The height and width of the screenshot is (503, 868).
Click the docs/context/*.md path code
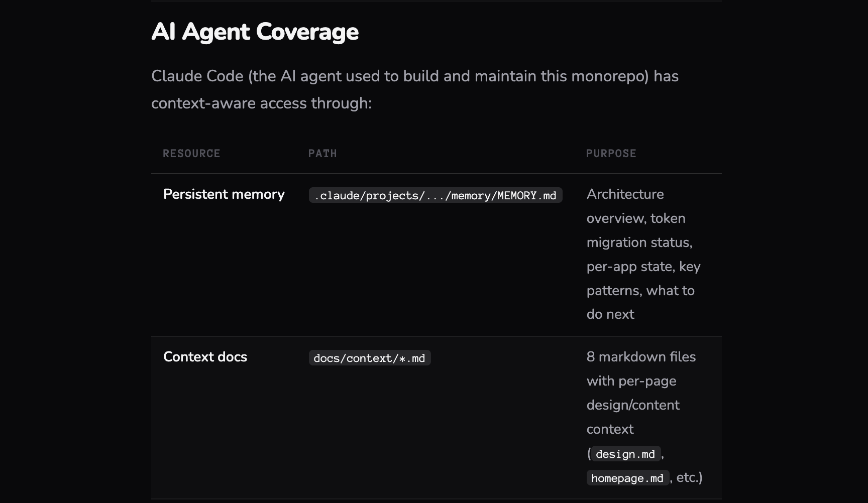(369, 358)
